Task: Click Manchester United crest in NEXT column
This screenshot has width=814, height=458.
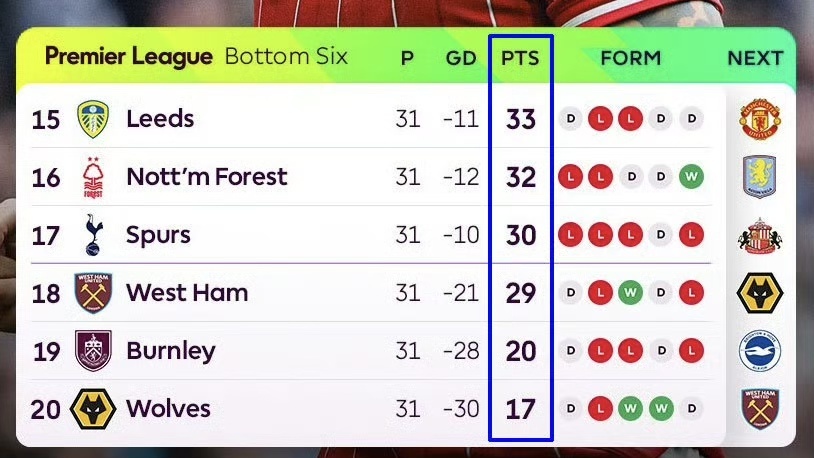Action: tap(759, 119)
